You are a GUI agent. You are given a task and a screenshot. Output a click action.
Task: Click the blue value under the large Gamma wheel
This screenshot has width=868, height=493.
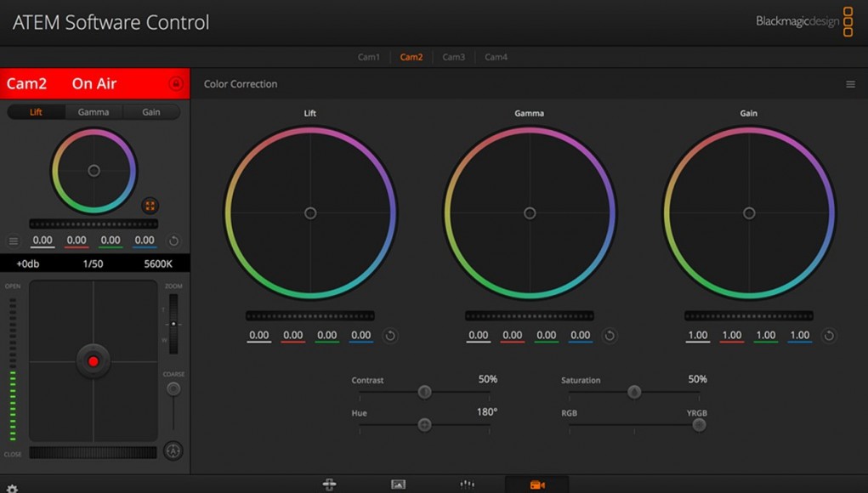point(580,335)
